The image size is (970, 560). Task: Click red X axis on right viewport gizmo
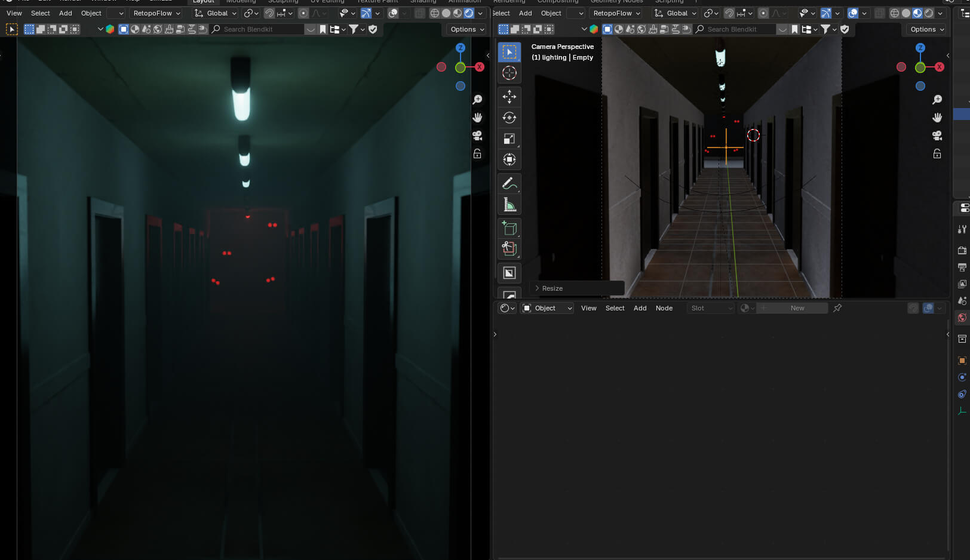(x=940, y=67)
